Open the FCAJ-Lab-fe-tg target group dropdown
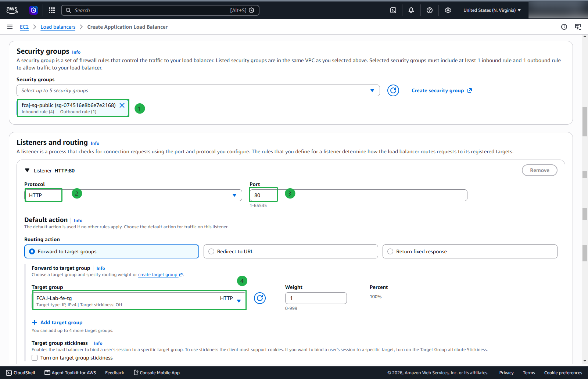This screenshot has width=588, height=379. [x=139, y=301]
